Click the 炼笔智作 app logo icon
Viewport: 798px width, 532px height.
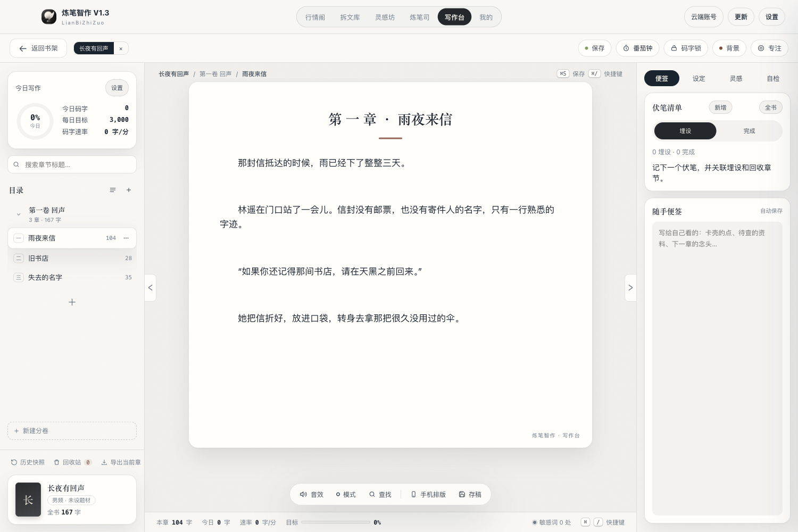pos(49,17)
